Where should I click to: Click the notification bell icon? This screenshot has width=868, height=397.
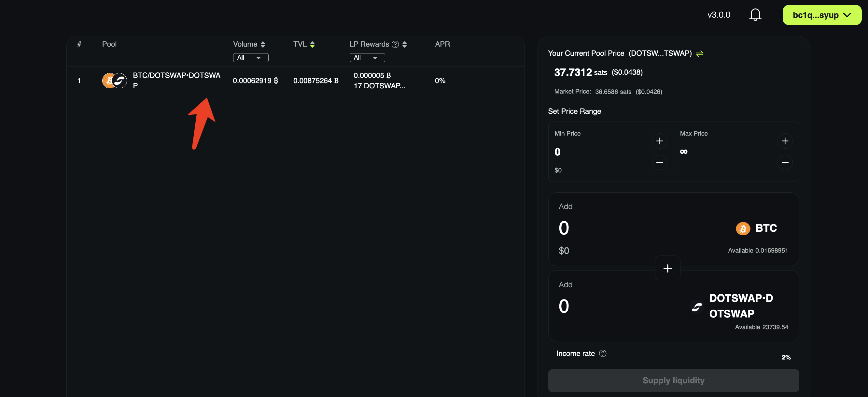(755, 15)
